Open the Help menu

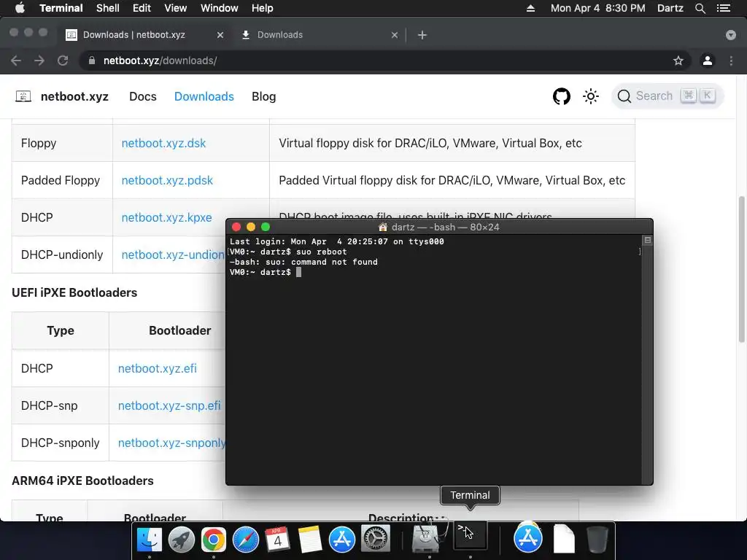(262, 8)
